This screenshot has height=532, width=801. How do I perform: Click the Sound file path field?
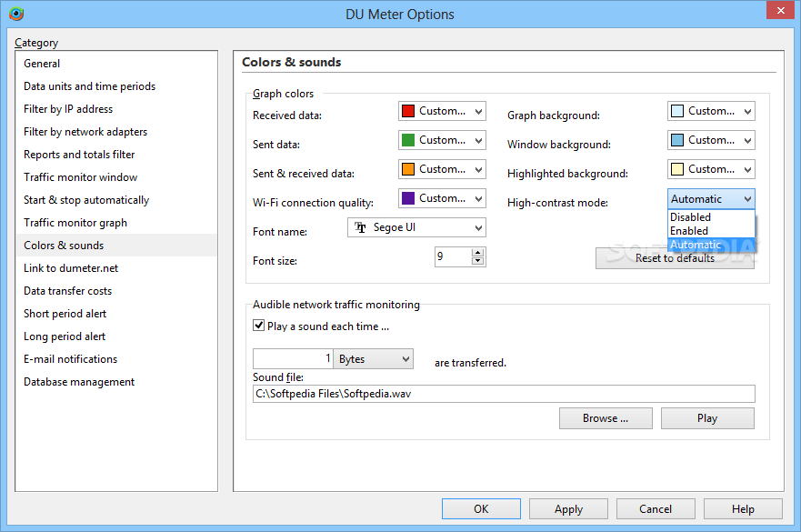click(x=504, y=394)
